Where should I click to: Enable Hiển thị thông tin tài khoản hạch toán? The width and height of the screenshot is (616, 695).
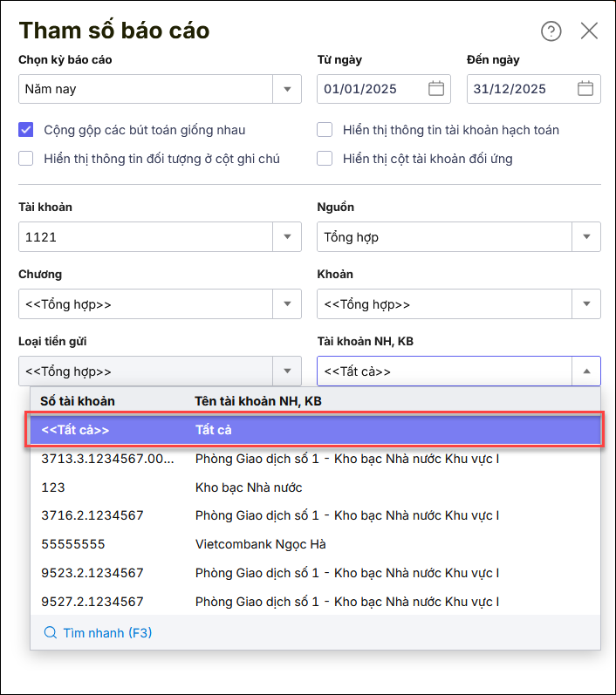[x=325, y=130]
